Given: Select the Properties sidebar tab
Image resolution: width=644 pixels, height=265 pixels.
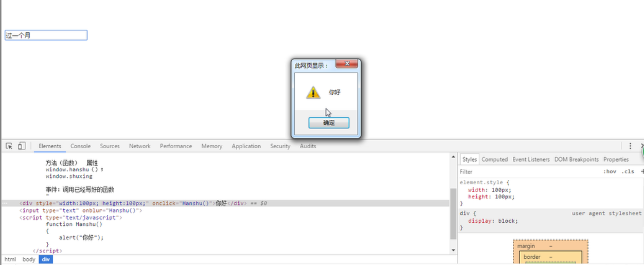Looking at the screenshot, I should (x=616, y=160).
